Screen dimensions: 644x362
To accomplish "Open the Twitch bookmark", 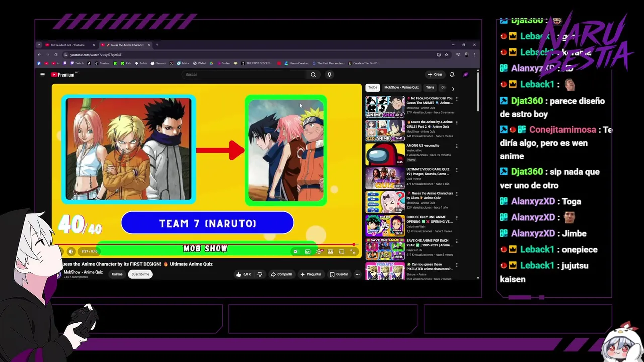I will [x=77, y=63].
